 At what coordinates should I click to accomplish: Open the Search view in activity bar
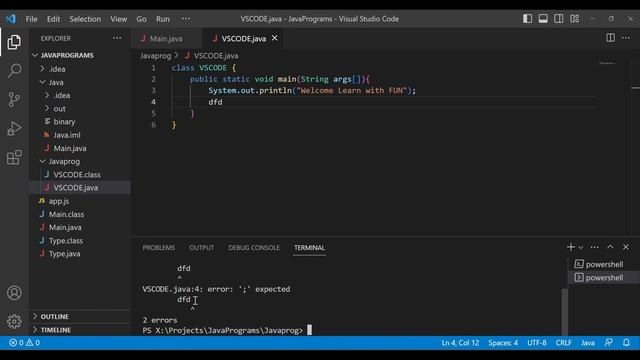[x=14, y=71]
